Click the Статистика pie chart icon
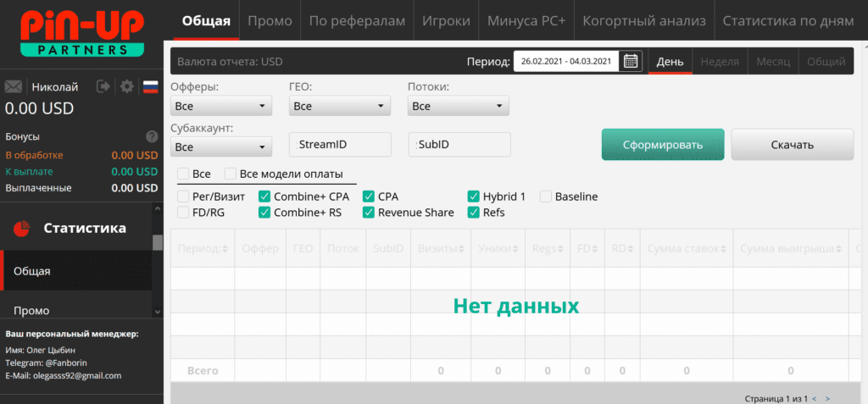 point(21,228)
